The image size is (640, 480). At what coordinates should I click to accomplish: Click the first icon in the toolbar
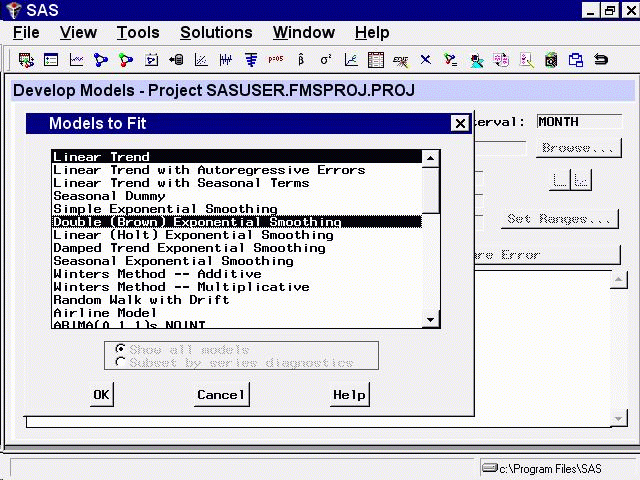click(x=26, y=60)
